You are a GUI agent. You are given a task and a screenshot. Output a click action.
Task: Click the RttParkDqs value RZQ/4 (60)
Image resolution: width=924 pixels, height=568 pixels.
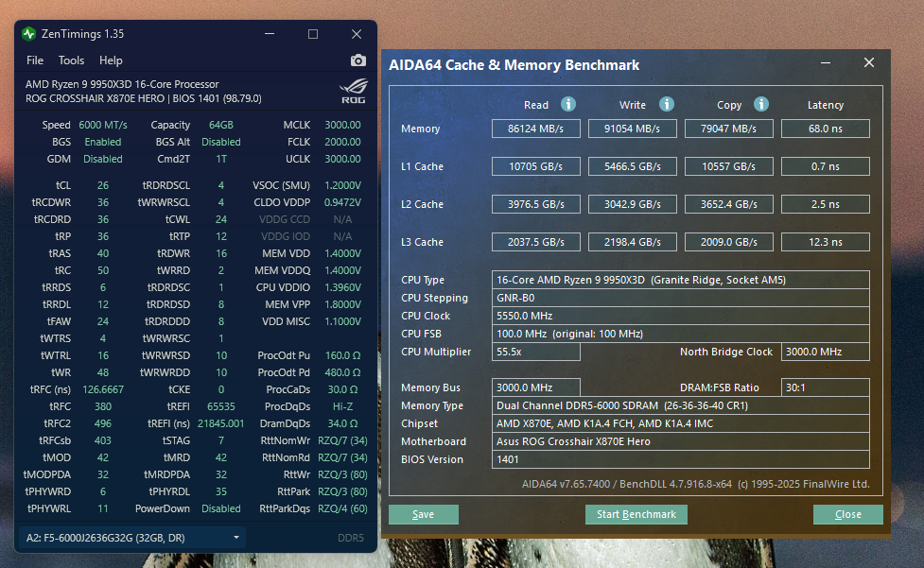(x=342, y=508)
